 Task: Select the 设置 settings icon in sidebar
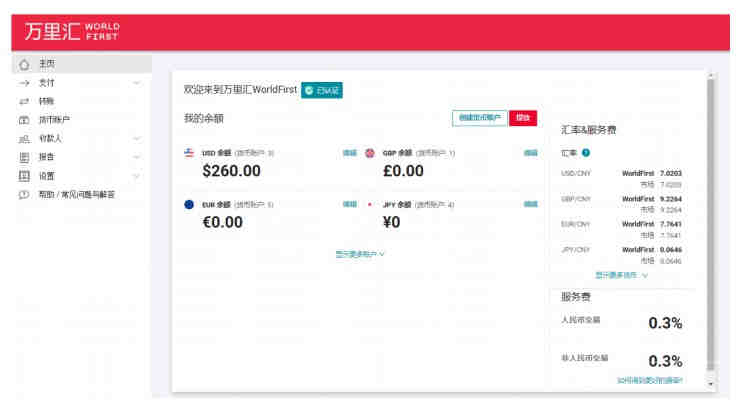(x=24, y=176)
